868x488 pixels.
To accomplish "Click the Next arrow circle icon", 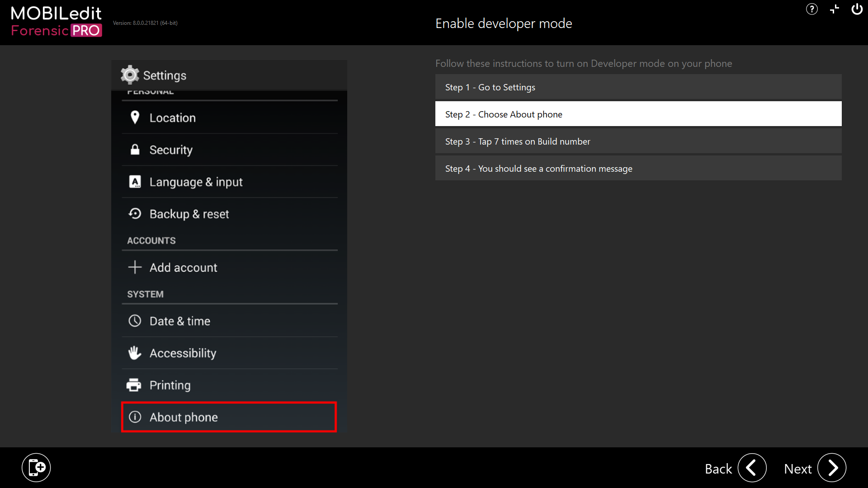I will click(x=832, y=468).
